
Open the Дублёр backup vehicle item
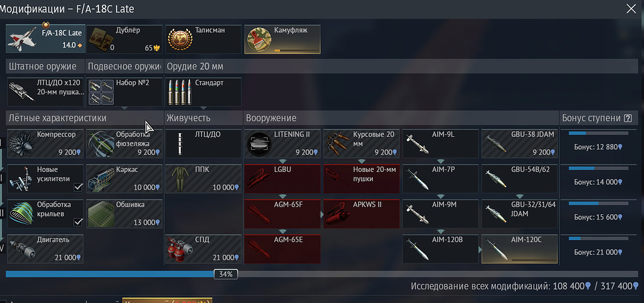(124, 39)
